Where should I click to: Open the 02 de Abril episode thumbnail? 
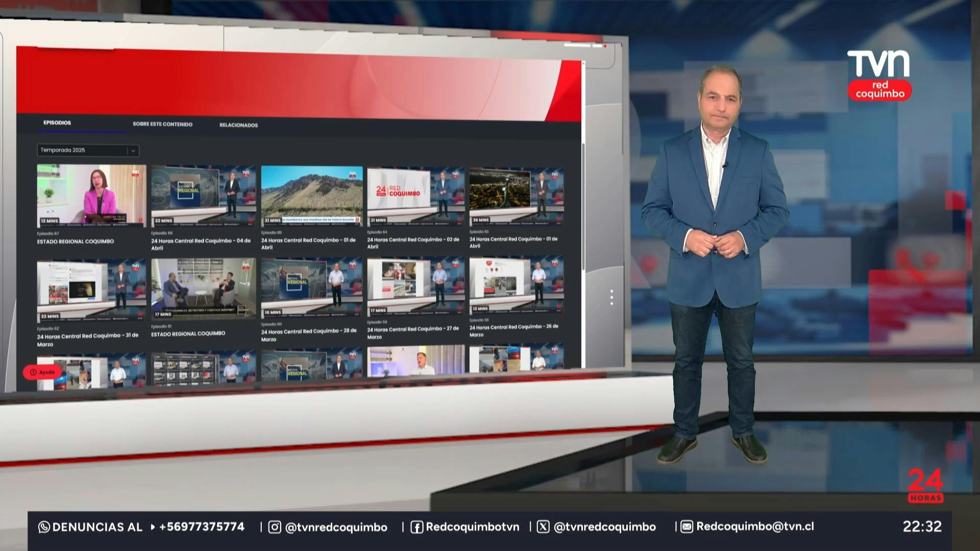tap(416, 196)
